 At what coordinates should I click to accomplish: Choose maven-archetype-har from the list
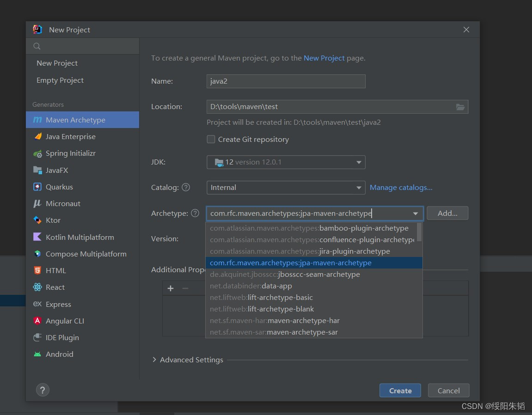click(314, 320)
